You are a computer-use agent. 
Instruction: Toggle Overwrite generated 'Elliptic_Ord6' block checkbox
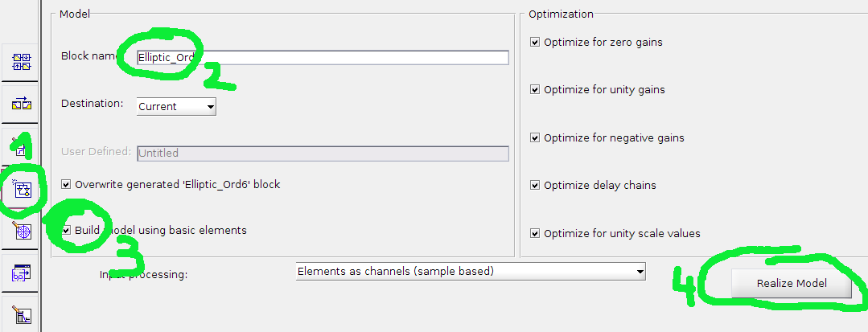[x=66, y=184]
